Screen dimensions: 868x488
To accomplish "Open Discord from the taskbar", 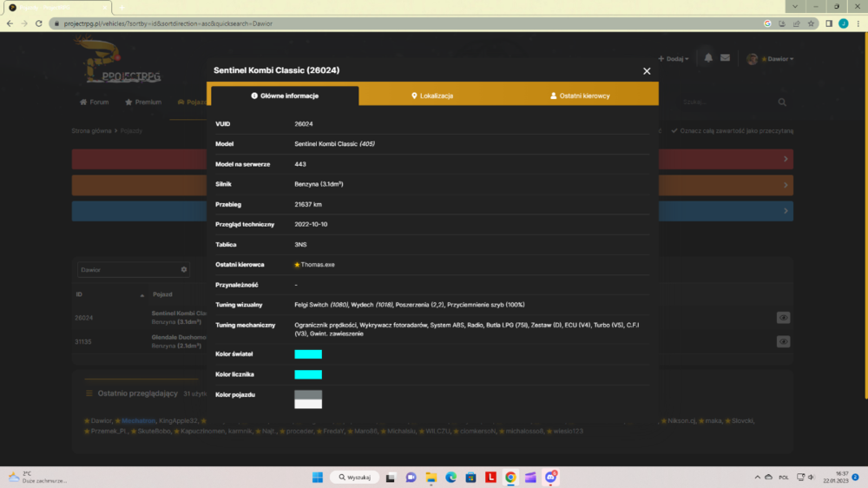I will (x=551, y=478).
